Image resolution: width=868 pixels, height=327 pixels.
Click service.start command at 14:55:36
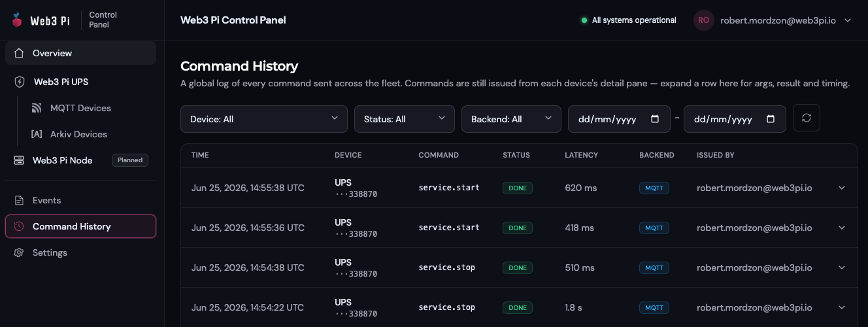click(449, 228)
